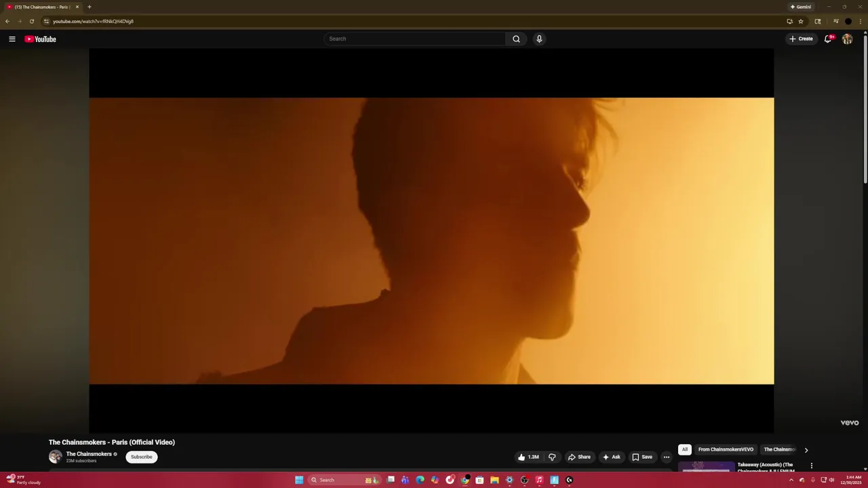Open the Create button menu
The height and width of the screenshot is (488, 868).
coord(801,39)
